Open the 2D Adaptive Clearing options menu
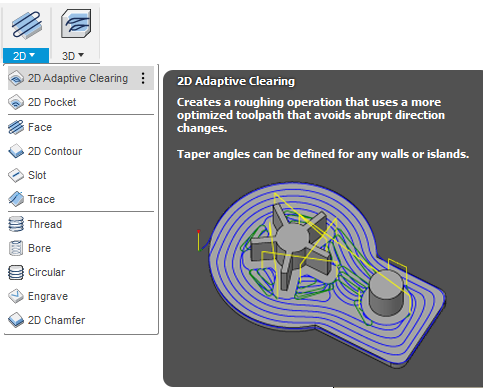The height and width of the screenshot is (388, 483). (x=143, y=78)
